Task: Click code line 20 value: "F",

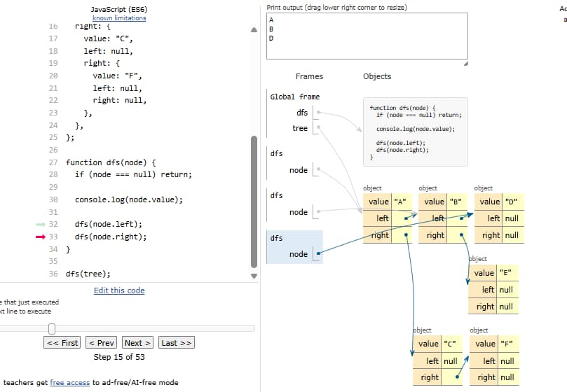Action: point(117,76)
